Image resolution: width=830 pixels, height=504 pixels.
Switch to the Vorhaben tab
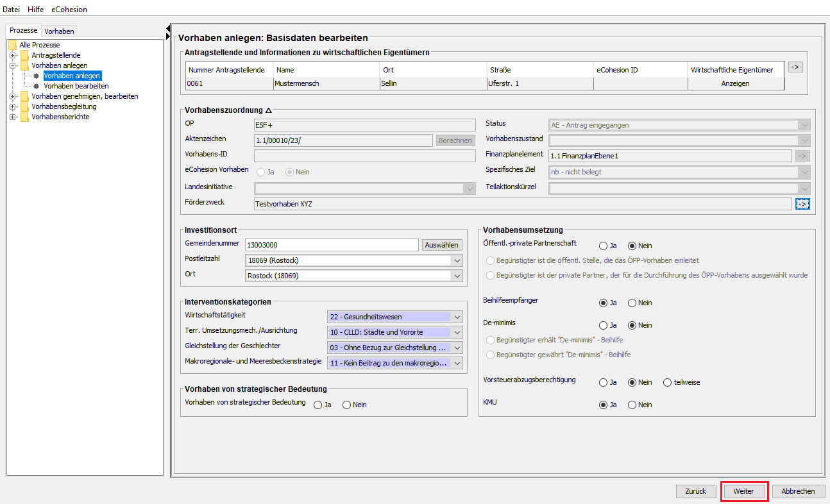point(59,31)
